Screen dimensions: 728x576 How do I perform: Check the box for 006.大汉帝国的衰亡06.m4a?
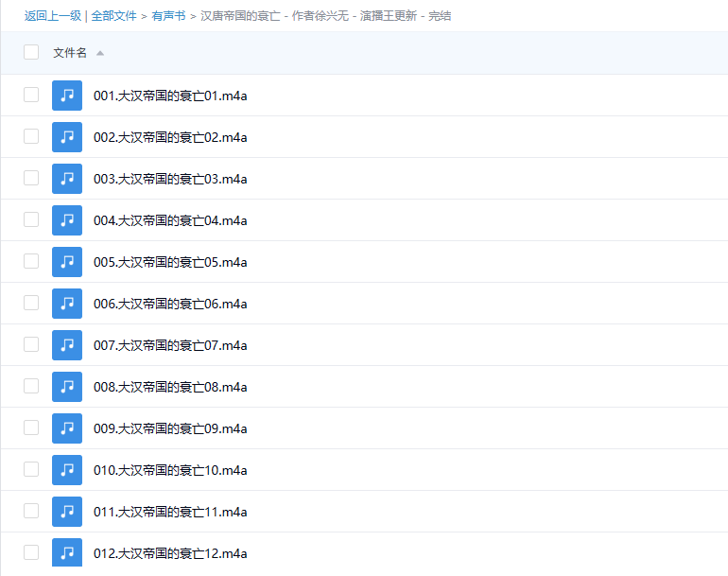pos(31,303)
